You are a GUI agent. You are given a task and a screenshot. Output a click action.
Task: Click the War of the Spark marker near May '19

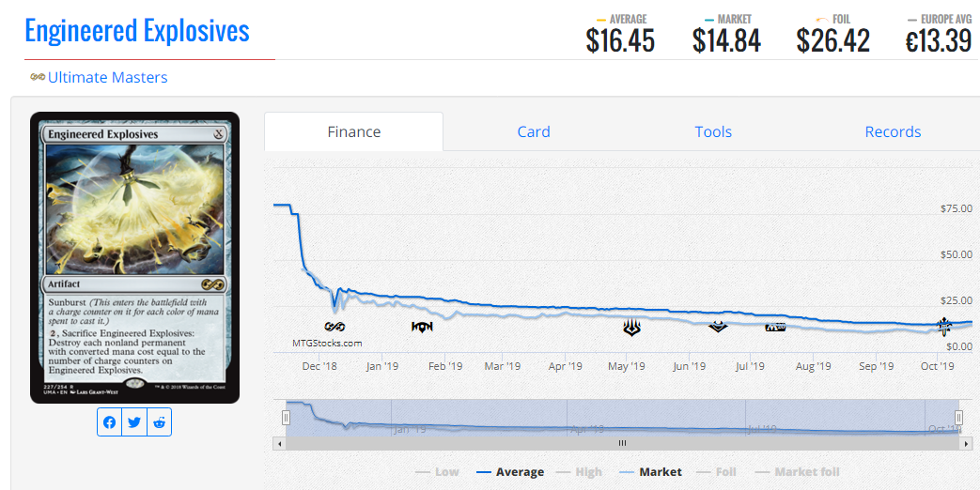(631, 327)
